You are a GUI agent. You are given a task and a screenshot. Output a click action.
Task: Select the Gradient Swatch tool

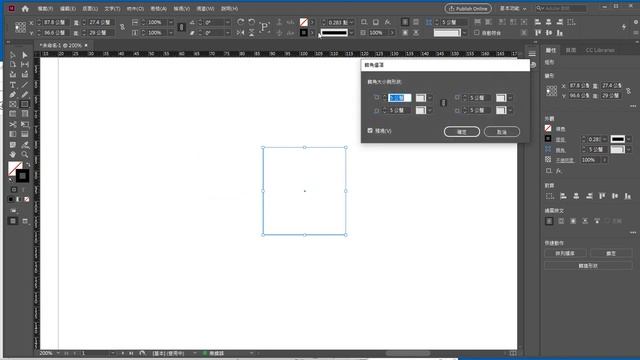[x=13, y=134]
